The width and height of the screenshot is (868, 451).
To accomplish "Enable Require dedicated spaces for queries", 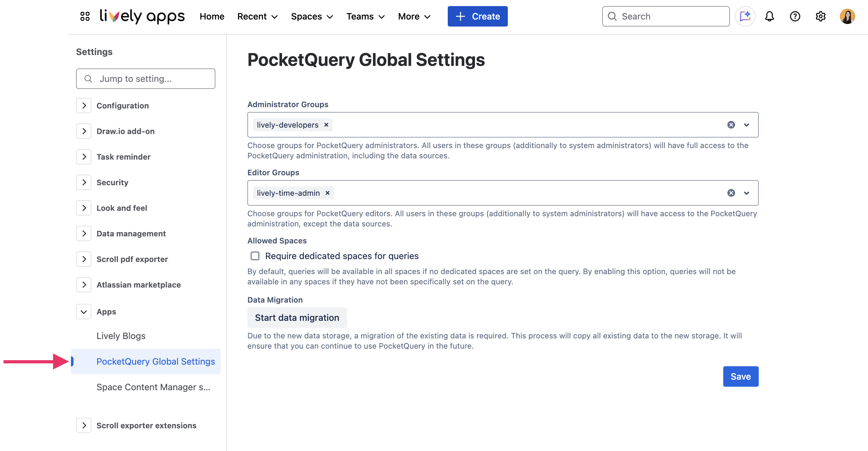I will (255, 256).
